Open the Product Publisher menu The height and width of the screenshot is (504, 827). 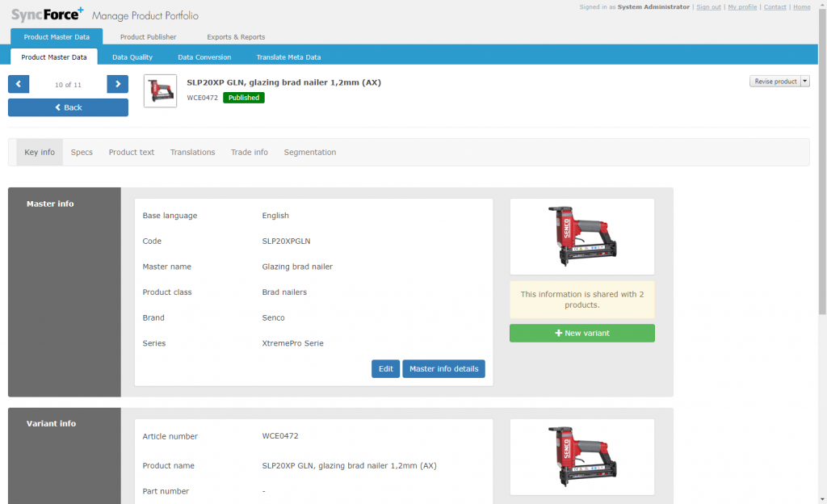[x=148, y=37]
